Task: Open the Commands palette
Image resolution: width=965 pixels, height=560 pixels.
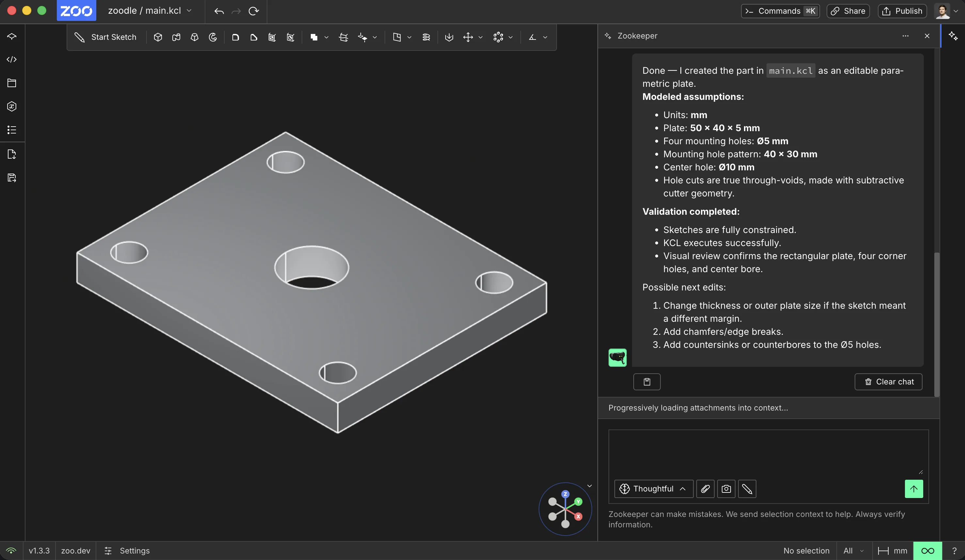Action: (x=780, y=11)
